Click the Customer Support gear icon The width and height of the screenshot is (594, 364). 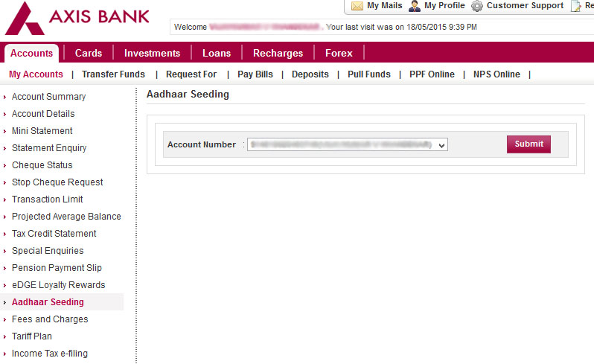(x=477, y=6)
